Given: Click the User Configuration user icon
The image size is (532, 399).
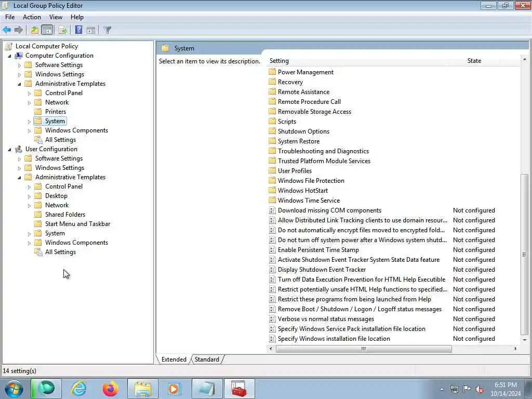Looking at the screenshot, I should pos(19,149).
